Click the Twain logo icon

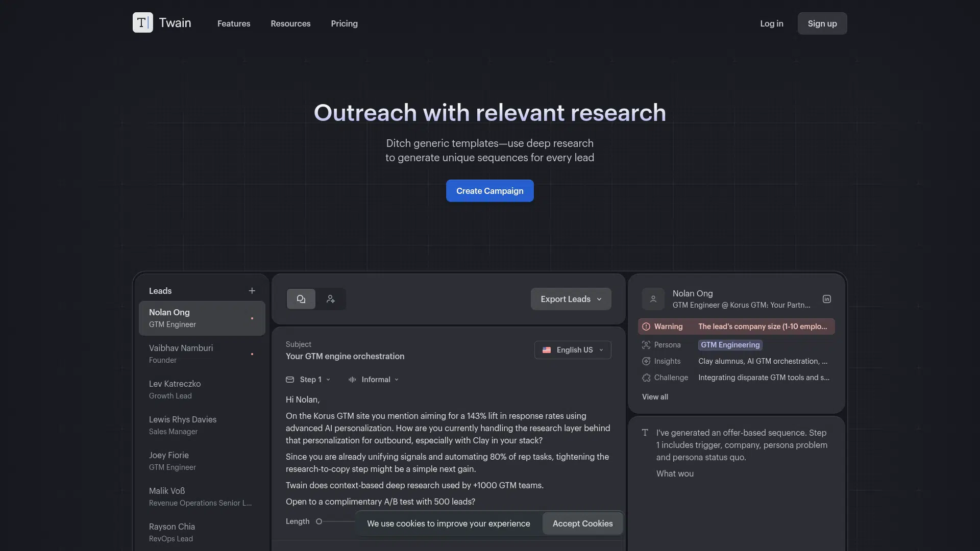click(x=142, y=23)
